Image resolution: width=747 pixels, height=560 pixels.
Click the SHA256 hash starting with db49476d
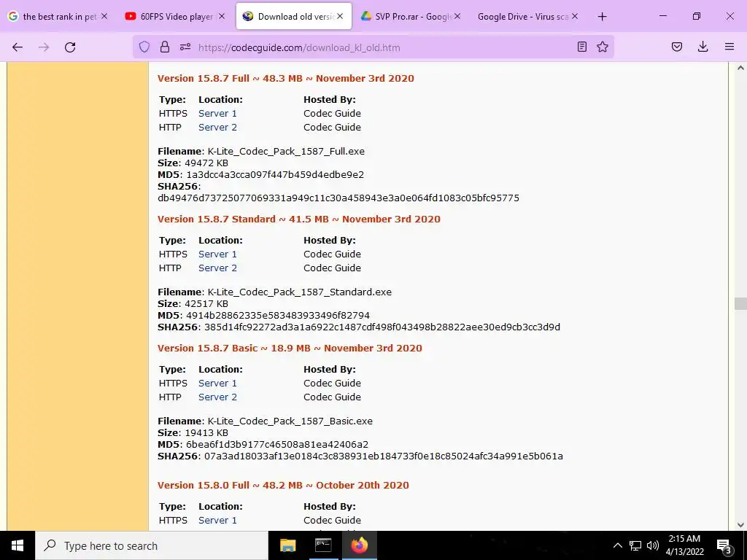(x=338, y=198)
